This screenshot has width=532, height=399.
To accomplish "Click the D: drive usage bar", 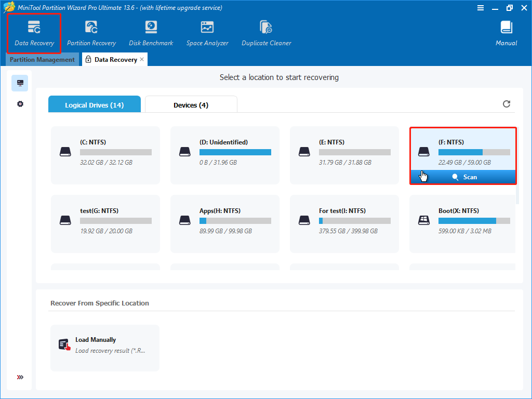I will (x=235, y=152).
